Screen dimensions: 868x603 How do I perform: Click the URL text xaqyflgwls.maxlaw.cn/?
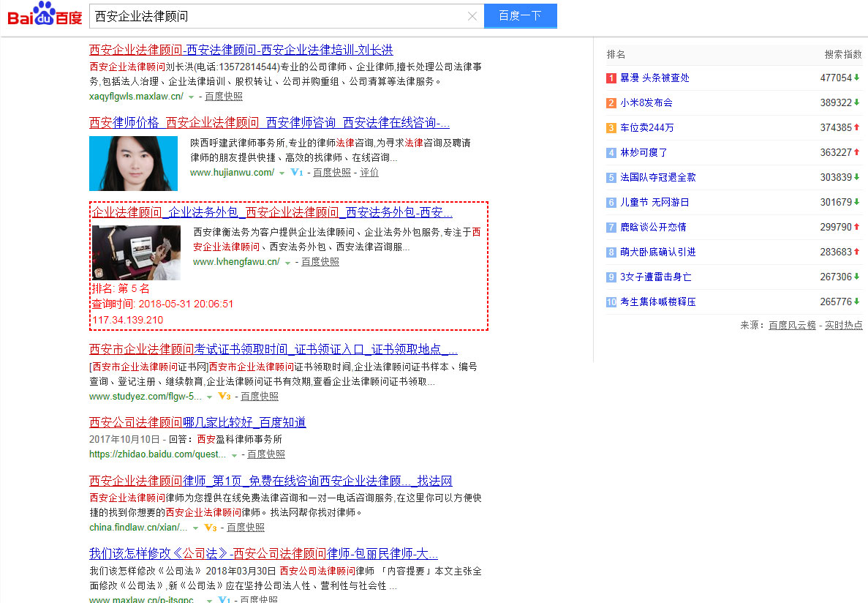136,97
